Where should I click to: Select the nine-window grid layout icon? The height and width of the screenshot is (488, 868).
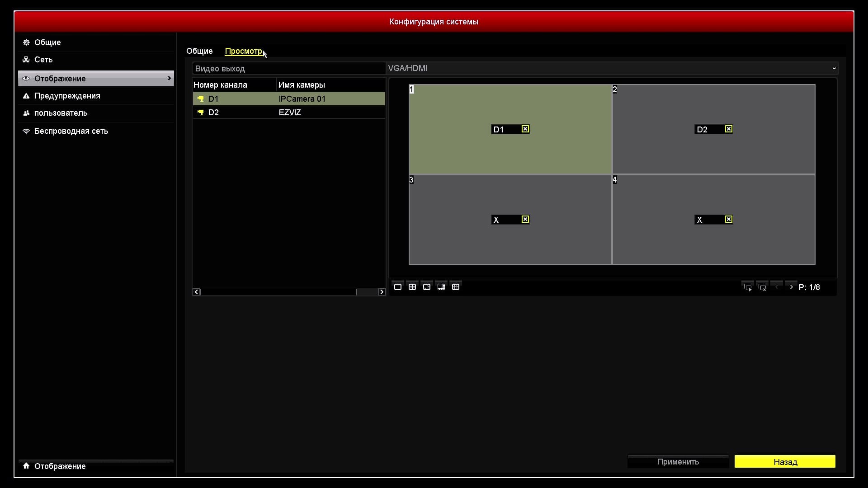click(456, 287)
